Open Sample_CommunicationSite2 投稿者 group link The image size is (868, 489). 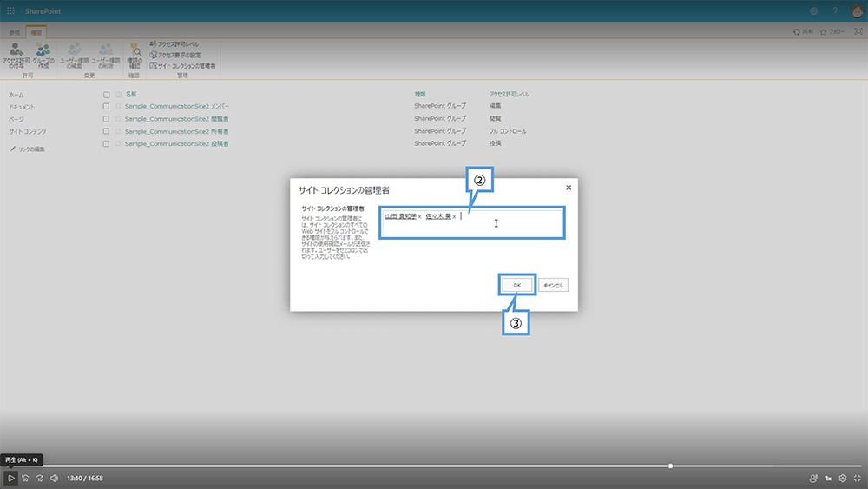click(x=176, y=143)
